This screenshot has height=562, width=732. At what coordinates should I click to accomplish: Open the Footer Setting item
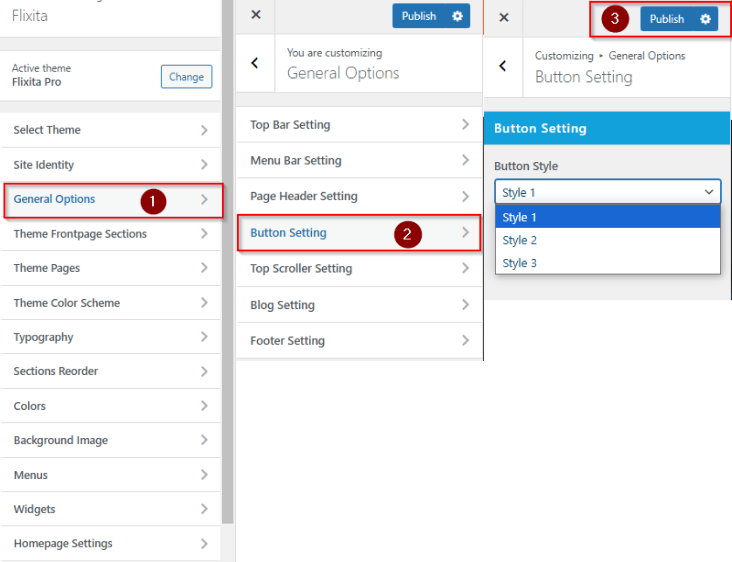click(357, 341)
